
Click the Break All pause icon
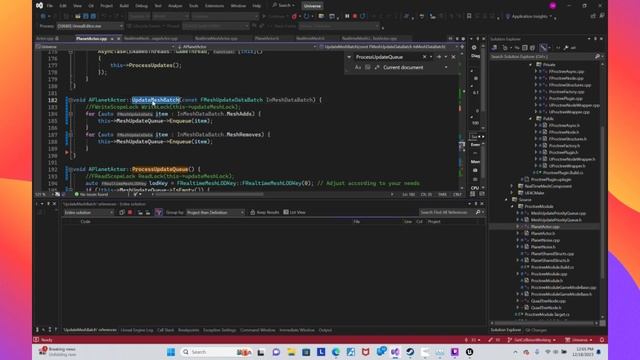click(347, 16)
